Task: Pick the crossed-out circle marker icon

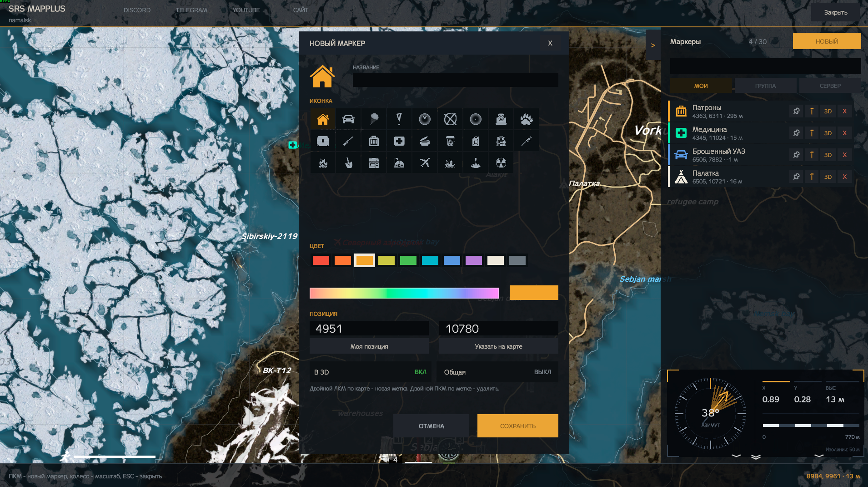Action: pos(450,119)
